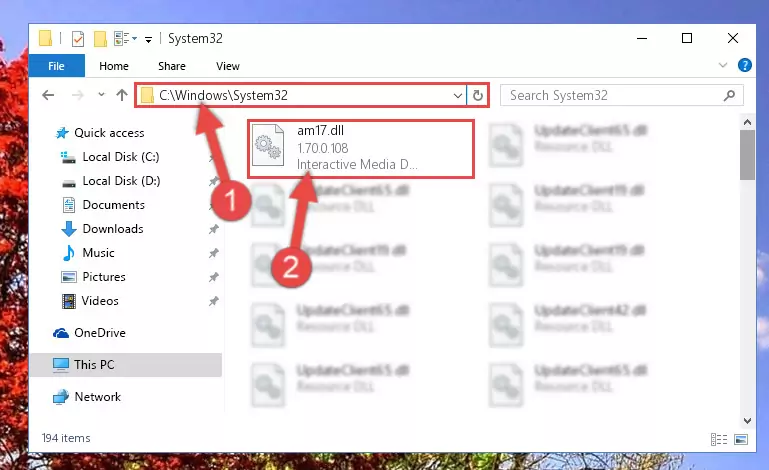The height and width of the screenshot is (470, 769).
Task: Click the pin icon next to Downloads
Action: pyautogui.click(x=213, y=229)
